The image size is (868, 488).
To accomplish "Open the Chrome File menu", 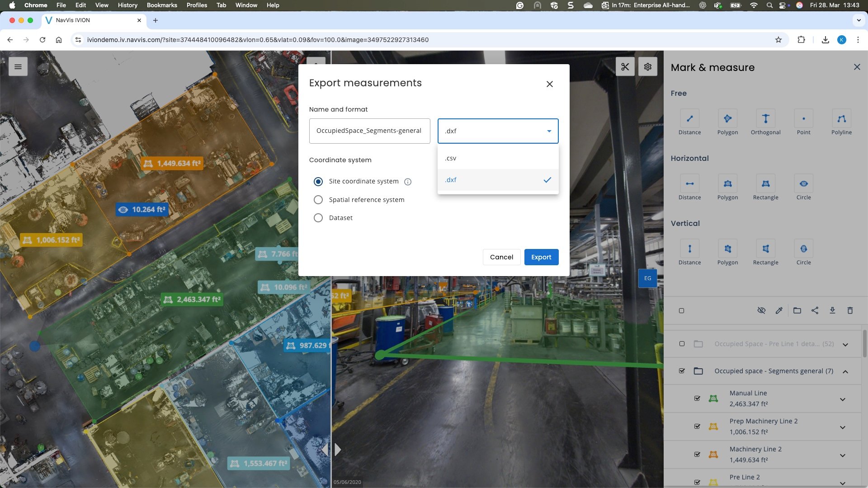I will coord(61,5).
